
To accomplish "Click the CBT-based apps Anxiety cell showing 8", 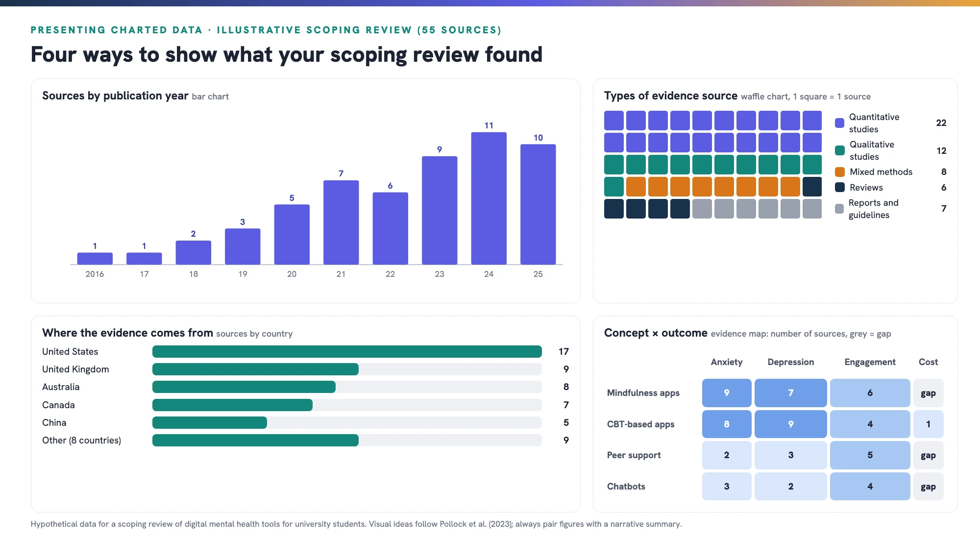I will [727, 424].
